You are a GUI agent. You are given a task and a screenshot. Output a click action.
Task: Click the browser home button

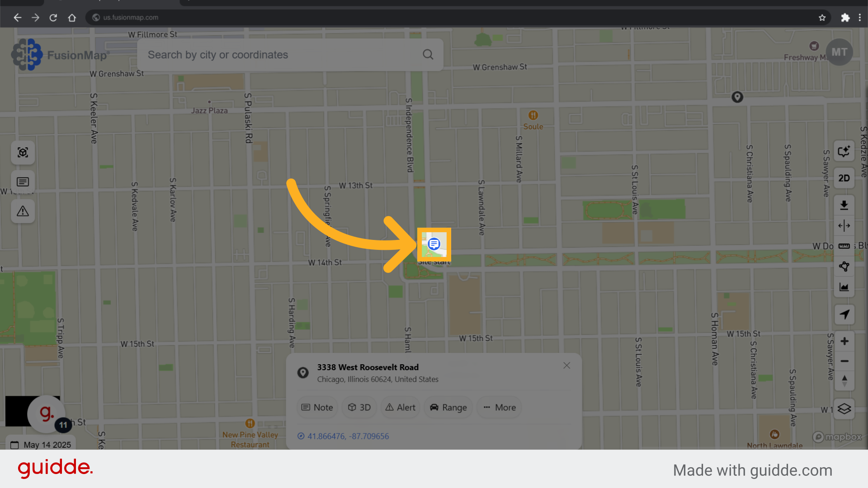pos(72,18)
